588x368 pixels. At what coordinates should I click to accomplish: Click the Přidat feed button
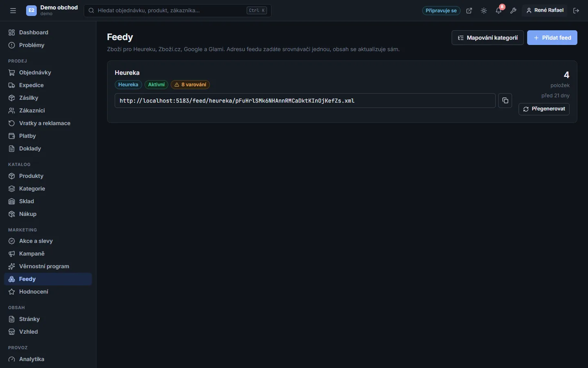point(552,38)
